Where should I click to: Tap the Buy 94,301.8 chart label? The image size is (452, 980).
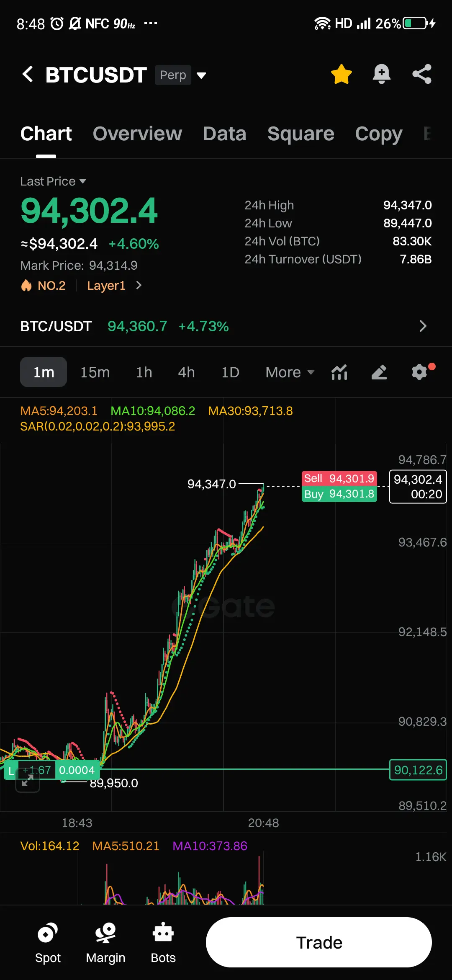click(x=339, y=494)
